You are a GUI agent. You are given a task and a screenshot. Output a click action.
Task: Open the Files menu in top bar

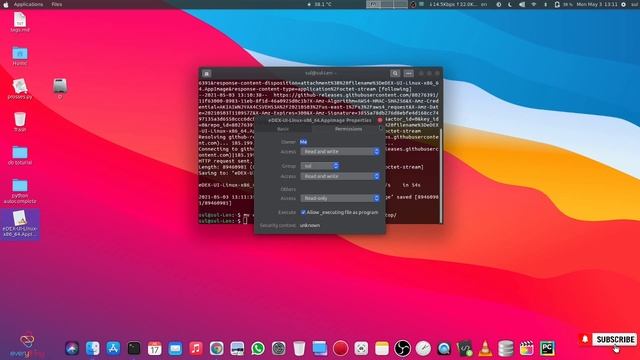pyautogui.click(x=57, y=4)
